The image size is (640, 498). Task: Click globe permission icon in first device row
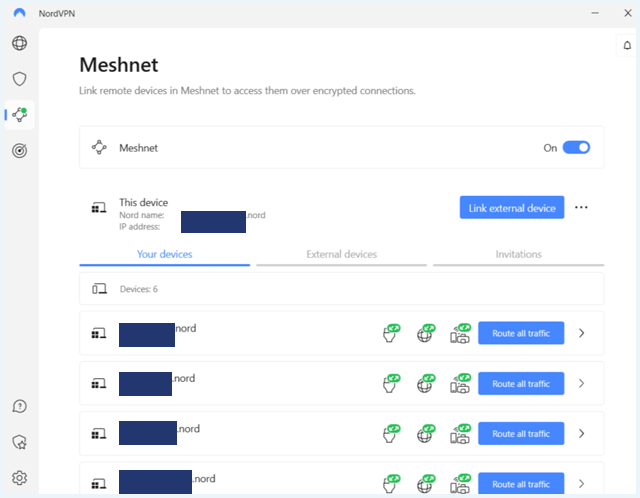coord(426,333)
